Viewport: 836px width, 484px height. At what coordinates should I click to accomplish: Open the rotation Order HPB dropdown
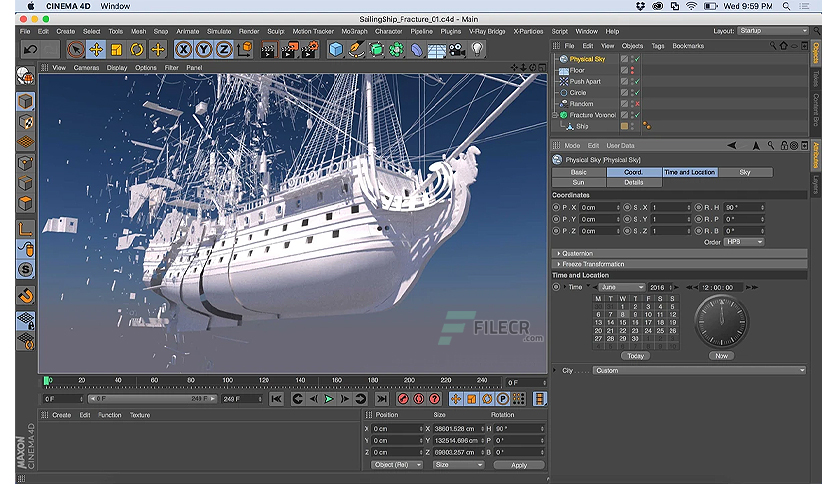coord(744,242)
